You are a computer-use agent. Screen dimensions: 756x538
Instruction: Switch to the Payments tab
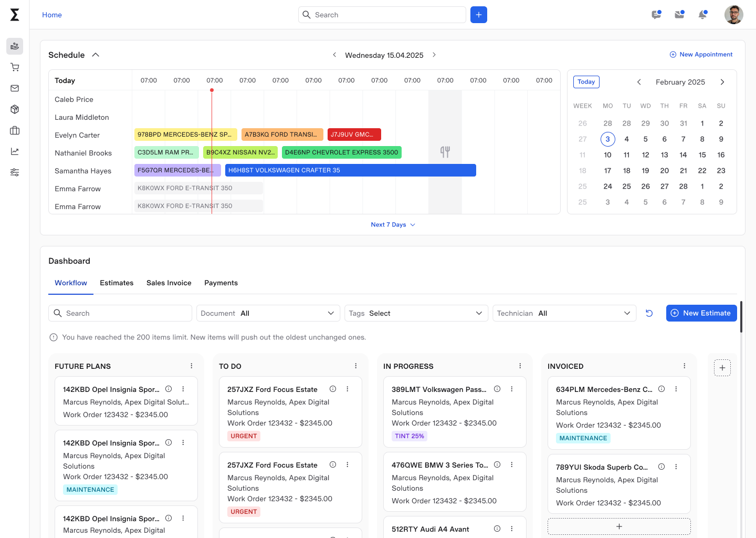tap(221, 283)
